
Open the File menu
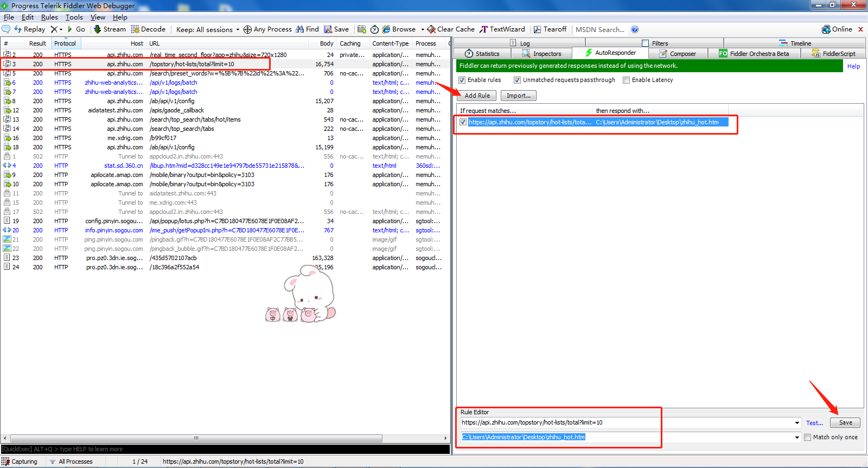click(x=9, y=17)
